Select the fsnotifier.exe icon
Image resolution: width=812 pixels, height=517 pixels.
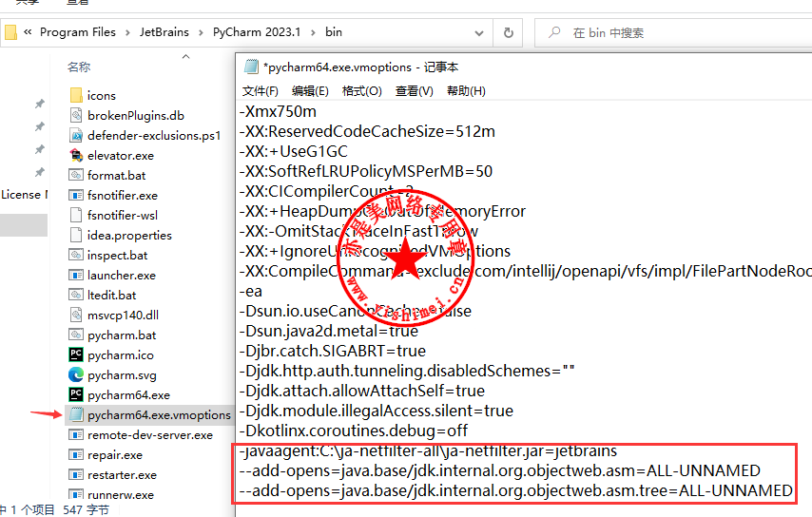tap(76, 195)
